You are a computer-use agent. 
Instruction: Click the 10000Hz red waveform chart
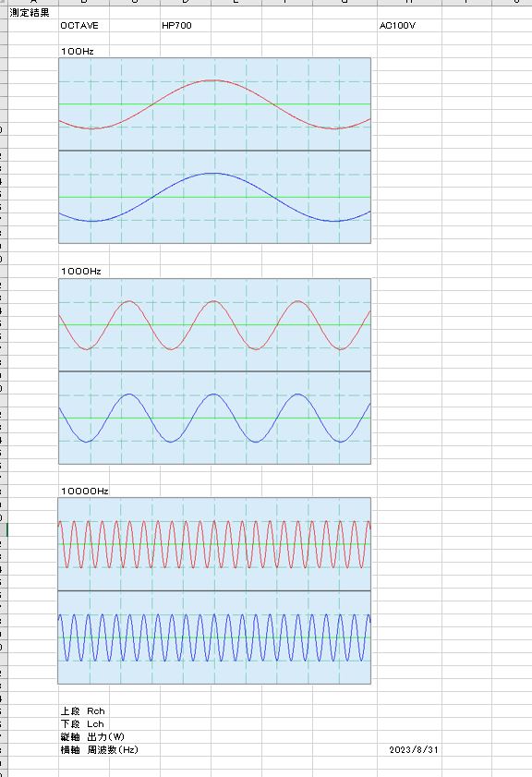tap(214, 544)
